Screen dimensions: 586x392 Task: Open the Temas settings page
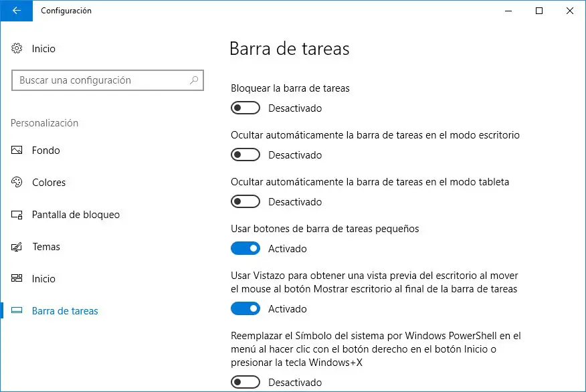click(x=46, y=247)
